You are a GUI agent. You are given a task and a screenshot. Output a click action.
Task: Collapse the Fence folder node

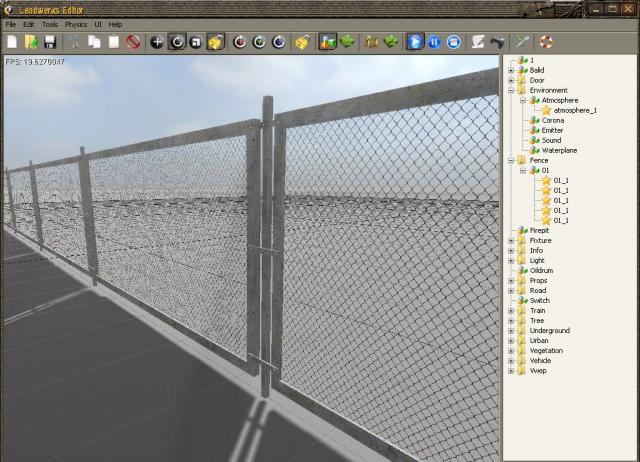click(x=510, y=160)
